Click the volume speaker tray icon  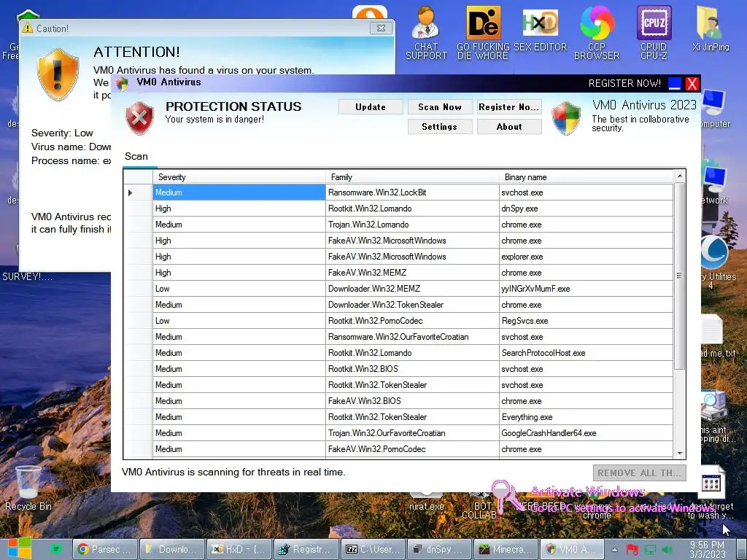[667, 550]
